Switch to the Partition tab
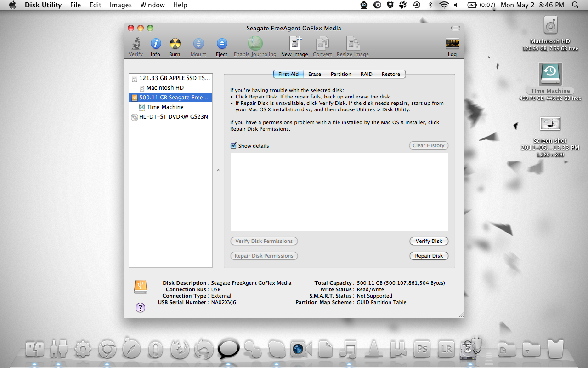 (x=341, y=74)
